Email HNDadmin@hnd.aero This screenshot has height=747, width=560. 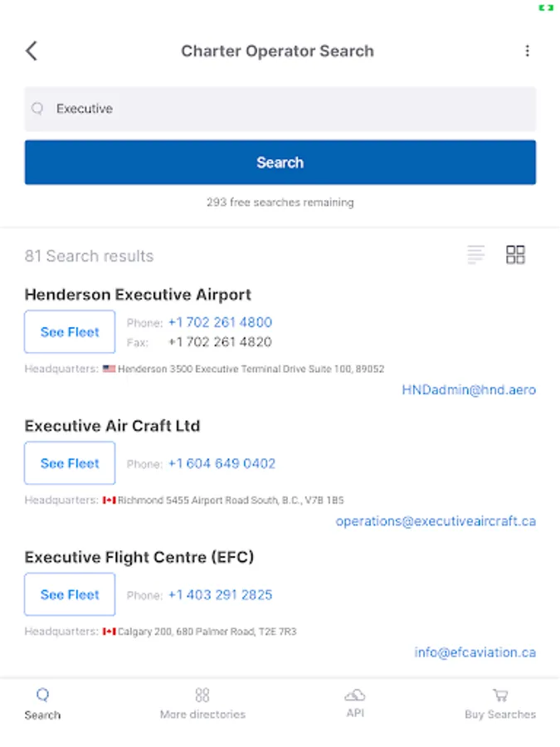(469, 390)
